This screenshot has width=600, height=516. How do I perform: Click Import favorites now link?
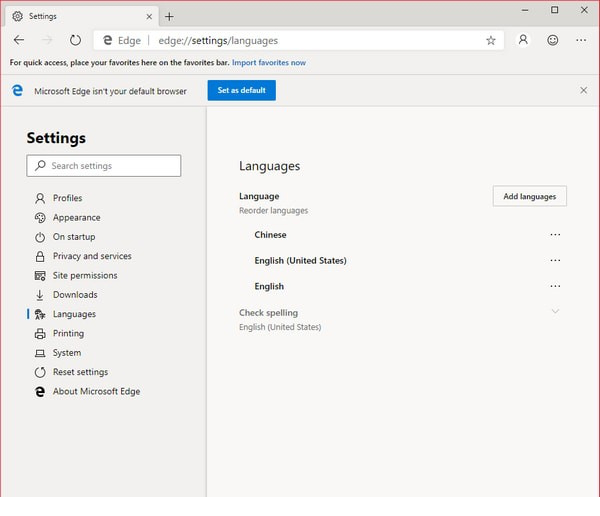pos(269,62)
